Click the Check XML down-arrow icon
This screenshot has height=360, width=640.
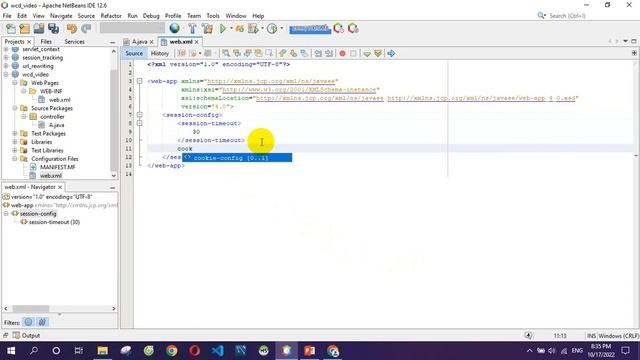(367, 53)
